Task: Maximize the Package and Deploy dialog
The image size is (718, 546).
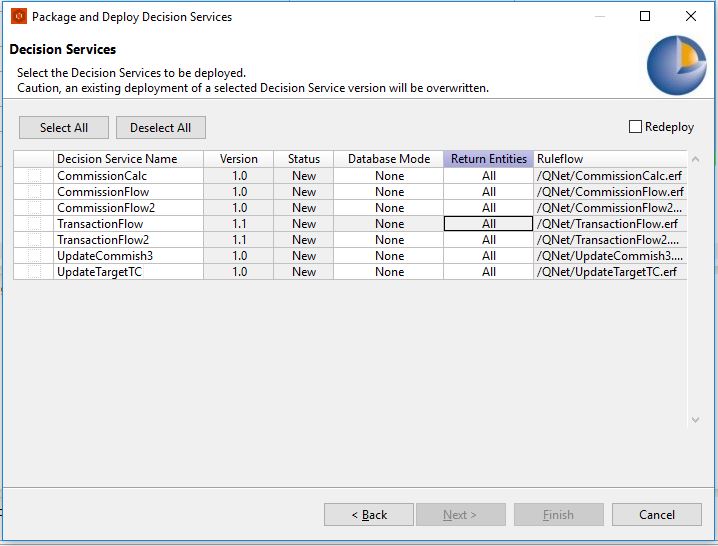Action: [x=645, y=16]
